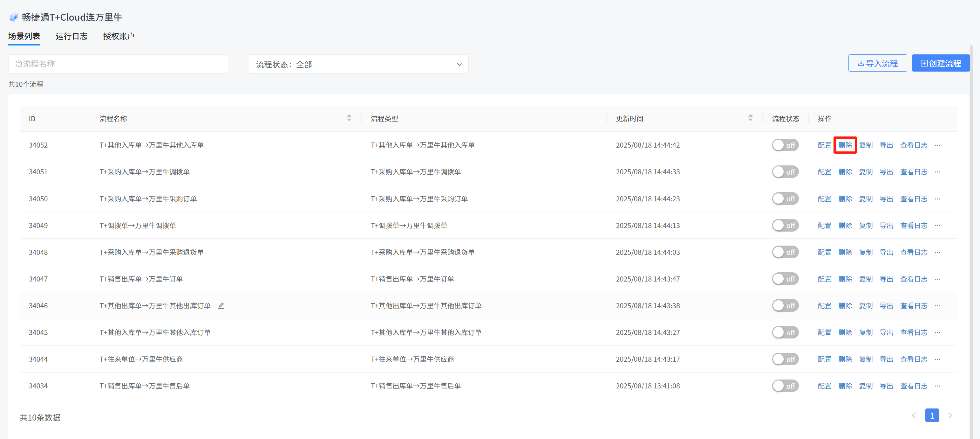
Task: Select page number 1 in pagination
Action: coord(932,415)
